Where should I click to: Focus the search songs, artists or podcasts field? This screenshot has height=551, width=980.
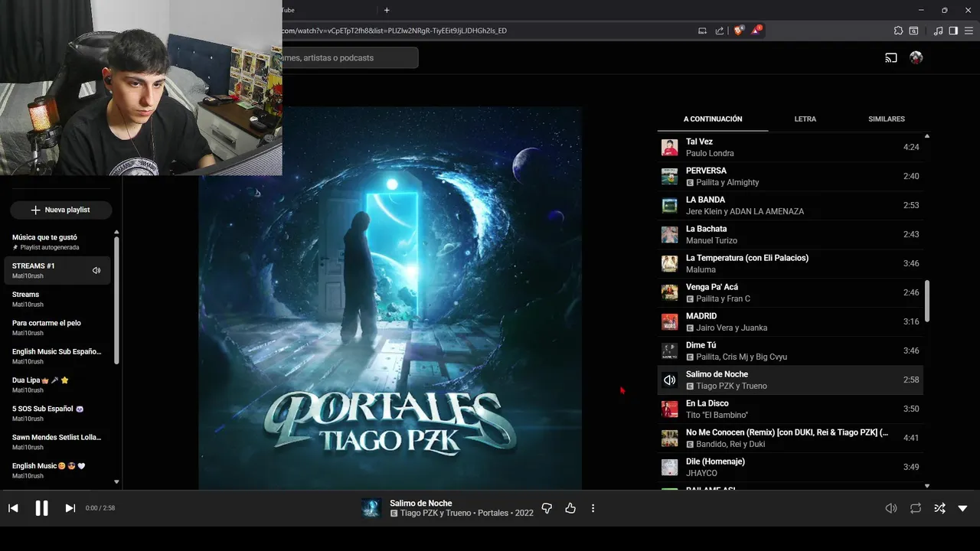350,57
